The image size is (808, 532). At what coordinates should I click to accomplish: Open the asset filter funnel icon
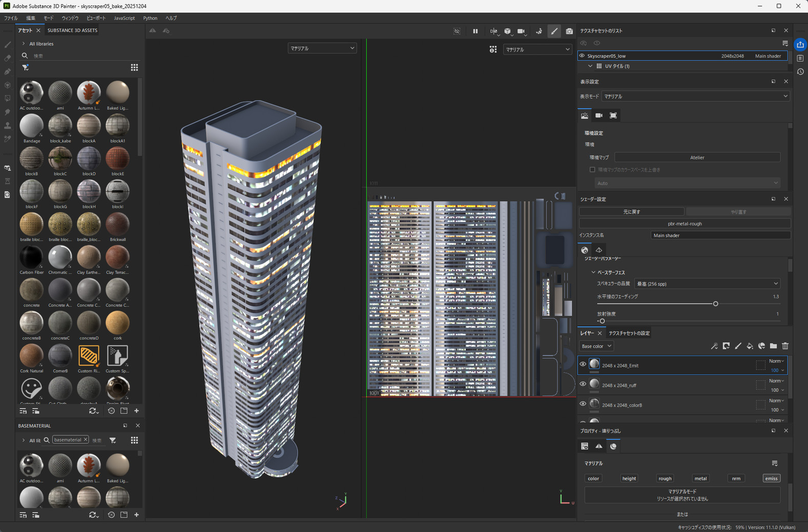coord(26,68)
